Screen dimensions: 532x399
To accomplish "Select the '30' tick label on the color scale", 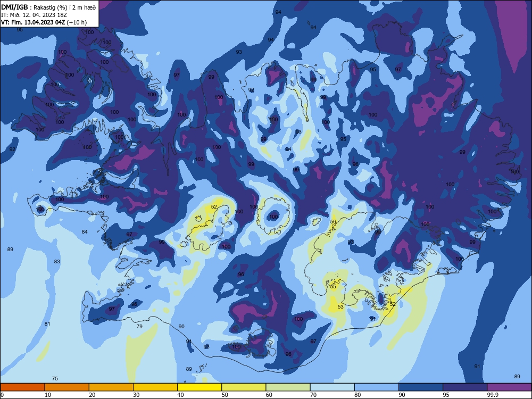I will pyautogui.click(x=136, y=395).
